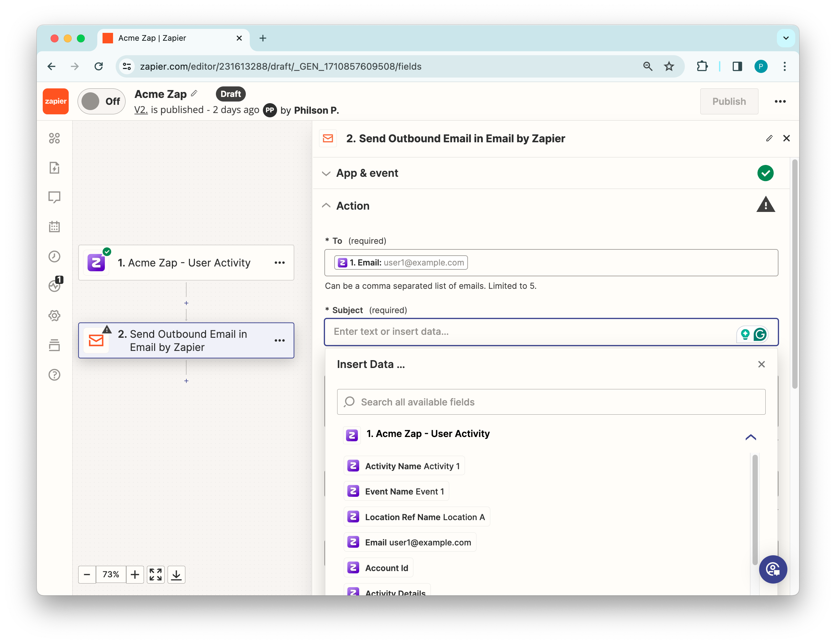
Task: Open the apps grid icon in sidebar
Action: point(54,138)
